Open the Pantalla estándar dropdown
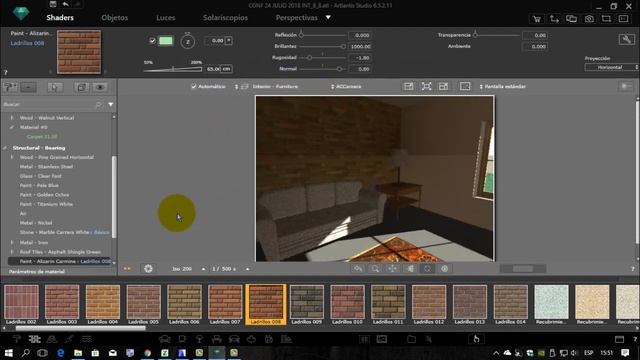 click(502, 87)
